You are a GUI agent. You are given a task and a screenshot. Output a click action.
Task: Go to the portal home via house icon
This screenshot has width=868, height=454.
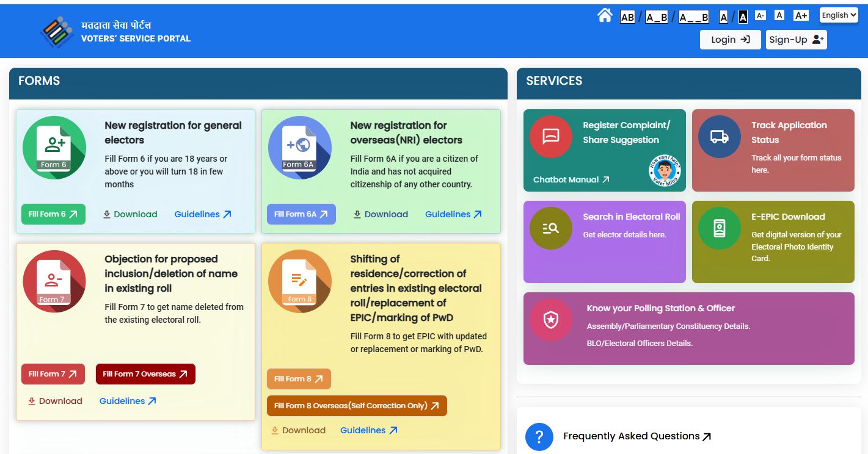(605, 16)
